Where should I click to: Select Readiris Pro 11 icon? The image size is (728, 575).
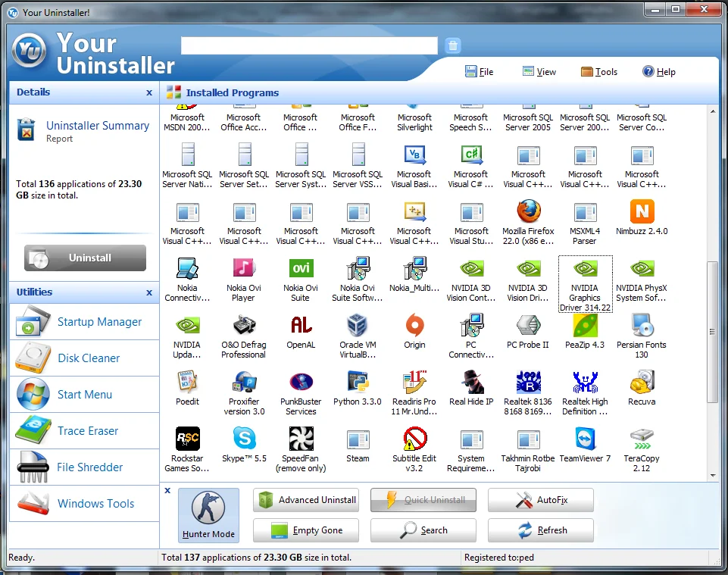tap(414, 382)
